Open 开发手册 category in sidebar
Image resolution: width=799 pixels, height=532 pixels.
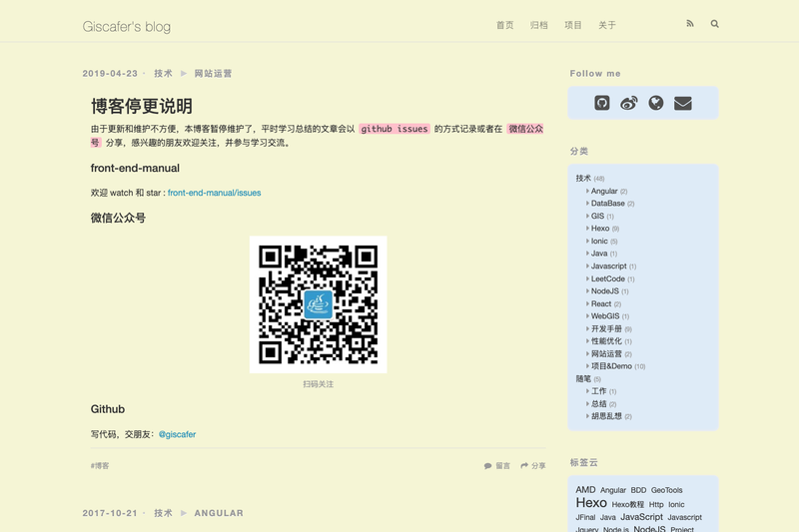606,328
